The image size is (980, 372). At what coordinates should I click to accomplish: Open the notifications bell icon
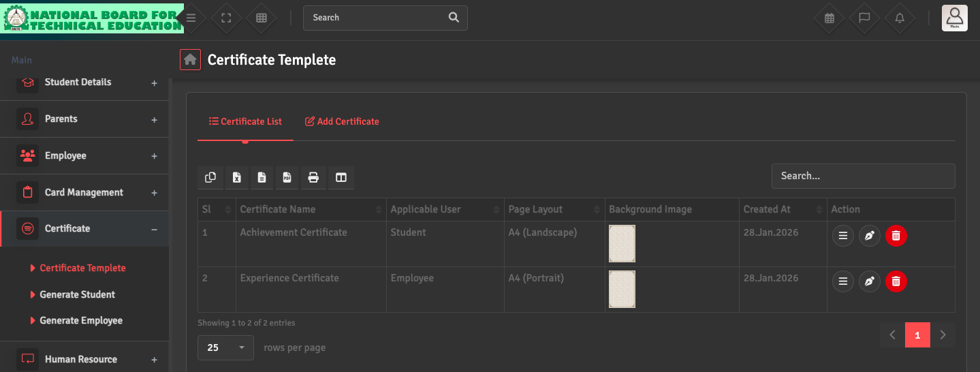(x=900, y=18)
